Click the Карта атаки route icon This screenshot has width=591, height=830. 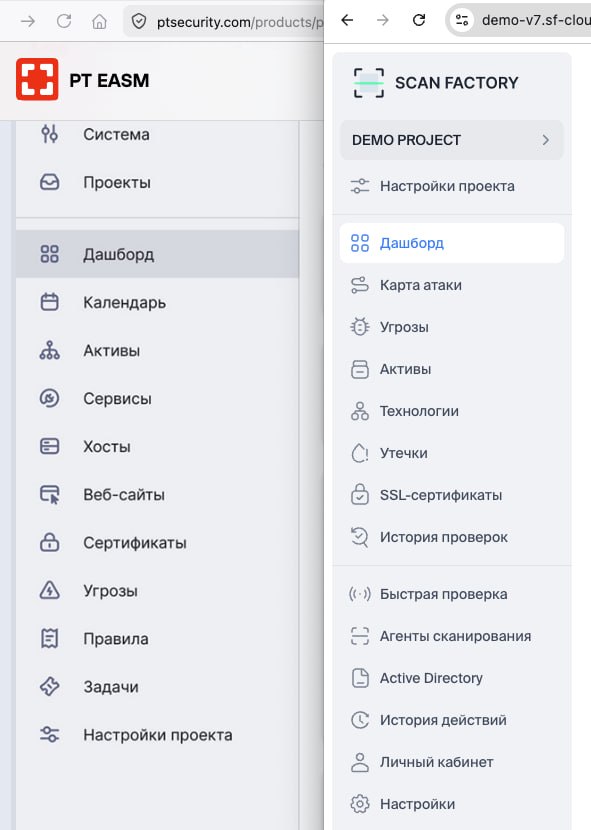pyautogui.click(x=360, y=285)
